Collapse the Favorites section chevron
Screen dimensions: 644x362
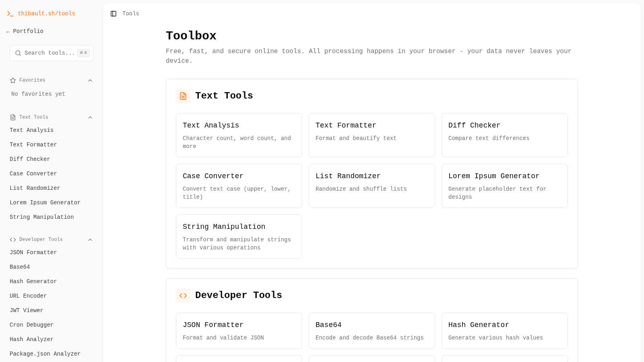coord(90,80)
